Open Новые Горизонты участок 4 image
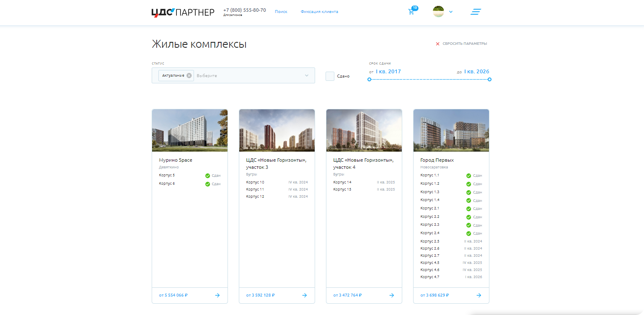644x315 pixels. (364, 130)
